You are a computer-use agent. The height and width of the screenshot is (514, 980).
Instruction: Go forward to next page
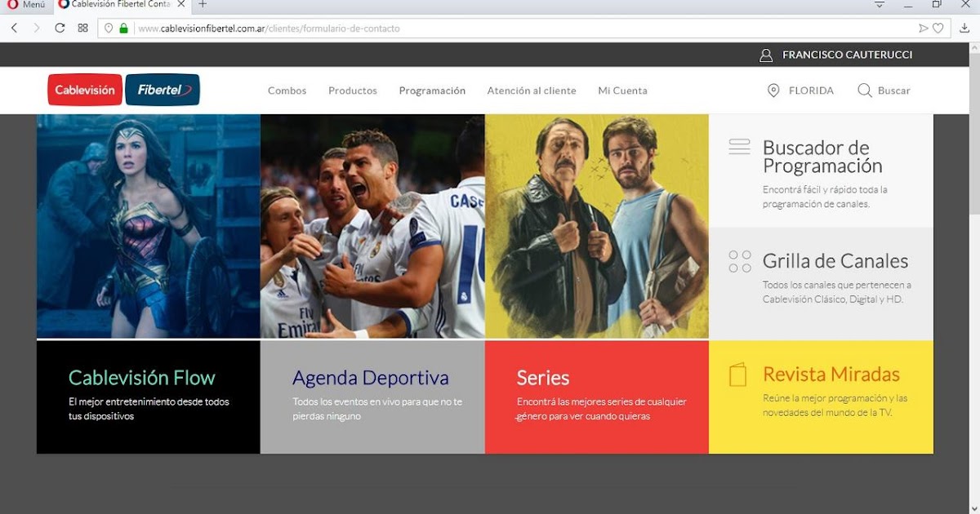37,28
